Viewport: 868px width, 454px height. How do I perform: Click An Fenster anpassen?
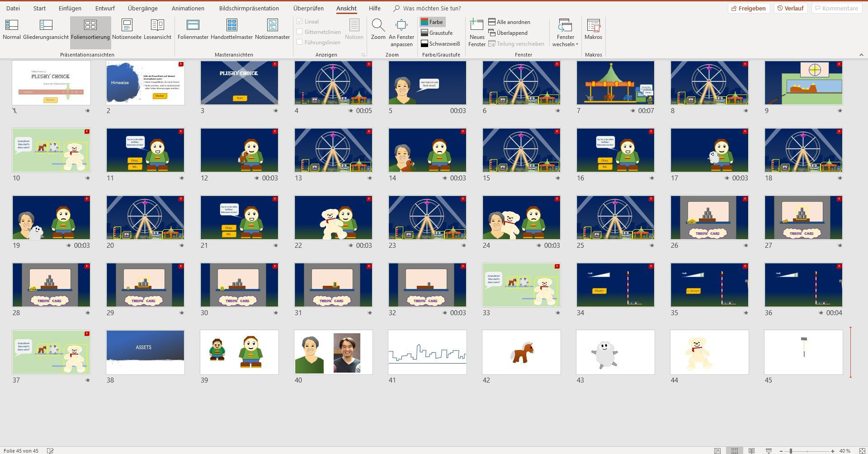[401, 33]
